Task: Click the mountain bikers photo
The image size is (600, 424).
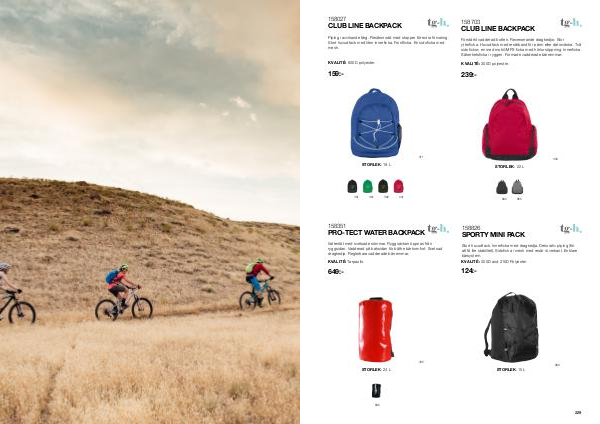Action: tap(150, 212)
